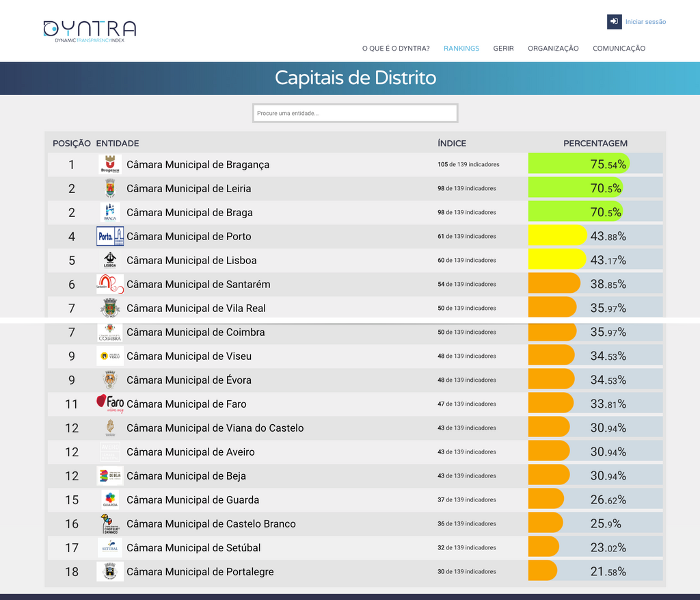Click the yellow 43.17% percentage bar
This screenshot has width=700, height=600.
(557, 259)
